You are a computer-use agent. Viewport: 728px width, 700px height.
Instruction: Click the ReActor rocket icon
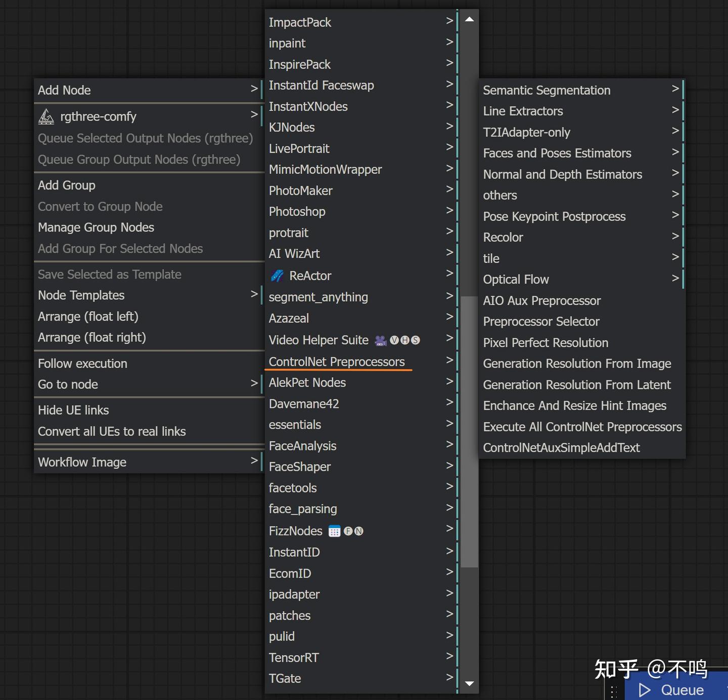pyautogui.click(x=277, y=275)
